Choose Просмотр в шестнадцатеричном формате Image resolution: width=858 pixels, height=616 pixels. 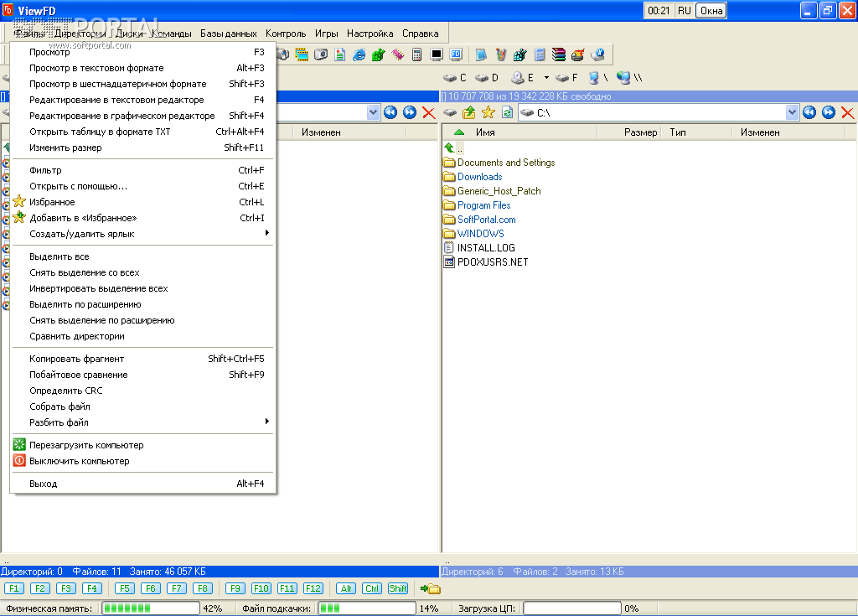142,84
